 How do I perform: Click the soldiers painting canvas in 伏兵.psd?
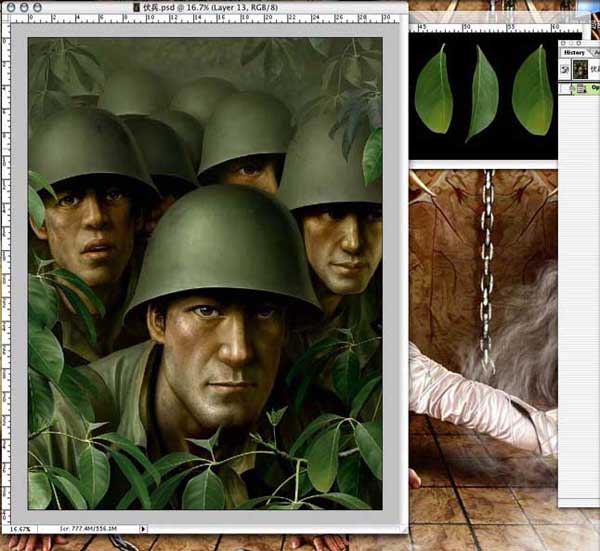205,273
